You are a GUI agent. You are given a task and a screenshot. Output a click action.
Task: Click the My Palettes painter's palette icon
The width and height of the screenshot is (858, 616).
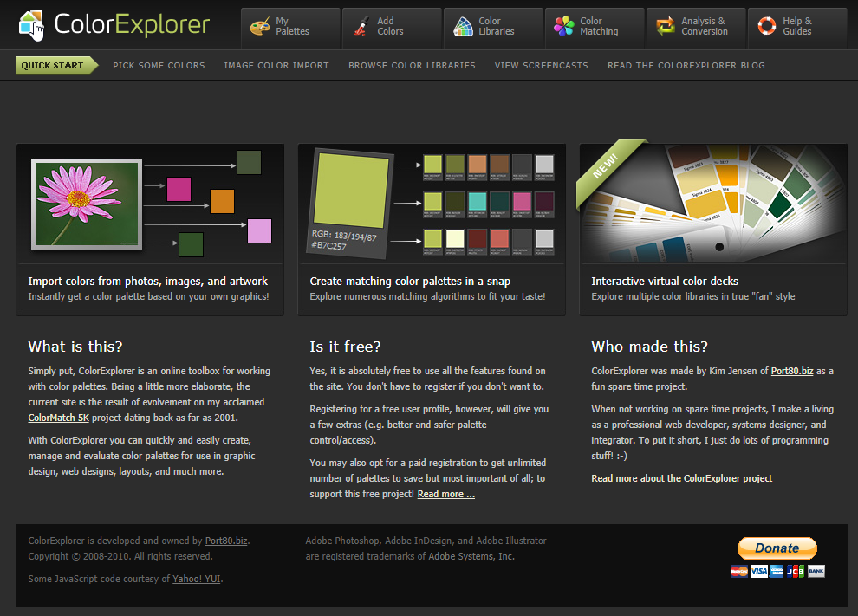tap(260, 26)
